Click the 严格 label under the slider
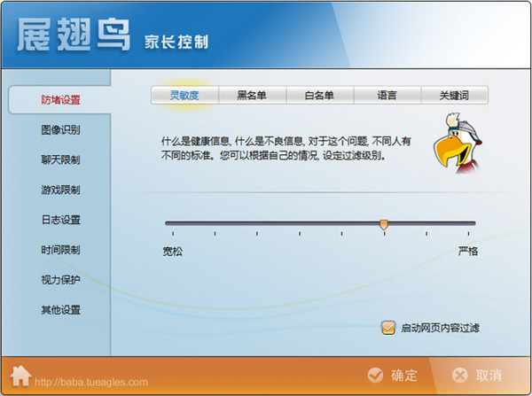The width and height of the screenshot is (532, 396). click(468, 252)
